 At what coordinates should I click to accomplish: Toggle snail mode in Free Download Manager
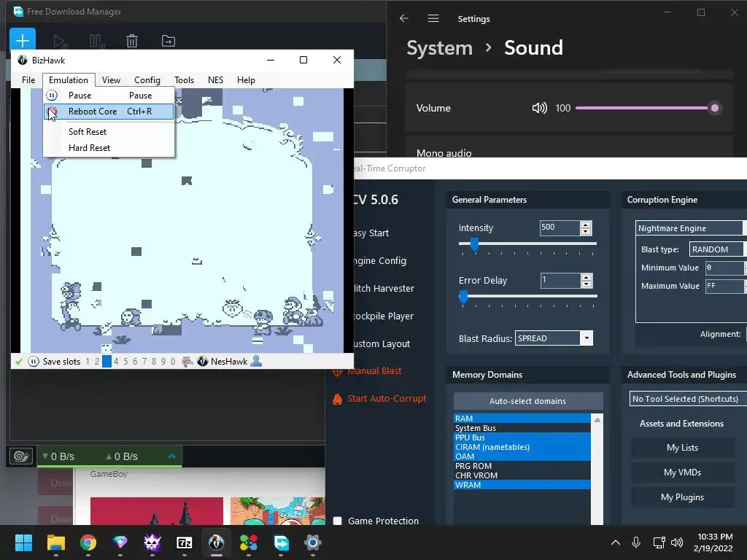click(21, 456)
